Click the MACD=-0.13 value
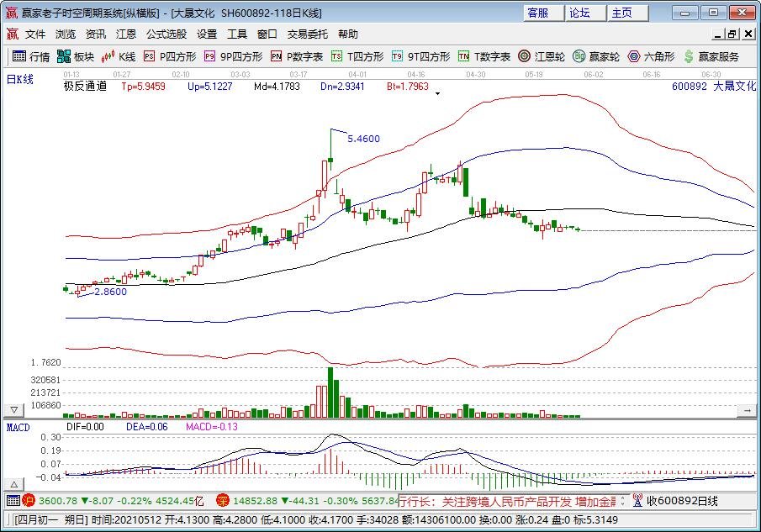The height and width of the screenshot is (532, 761). point(212,427)
